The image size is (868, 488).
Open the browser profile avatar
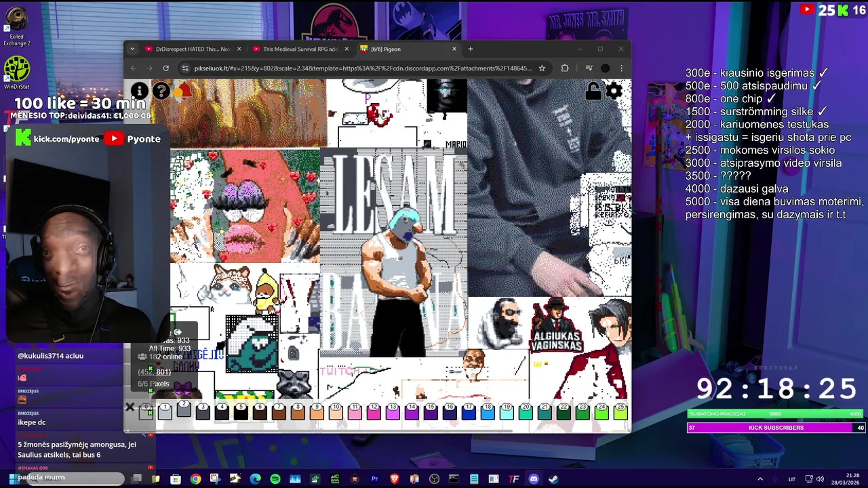pos(605,68)
